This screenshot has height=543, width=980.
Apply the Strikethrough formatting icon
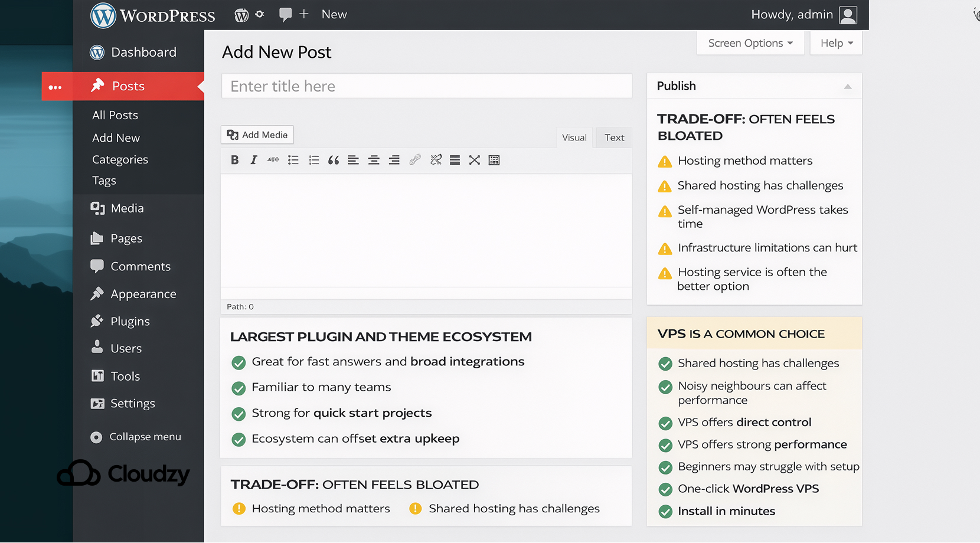pos(273,160)
